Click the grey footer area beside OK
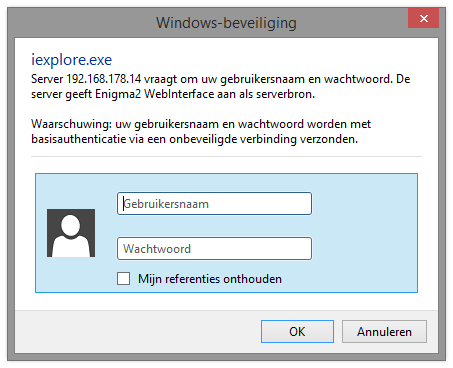The image size is (453, 368). pos(137,332)
